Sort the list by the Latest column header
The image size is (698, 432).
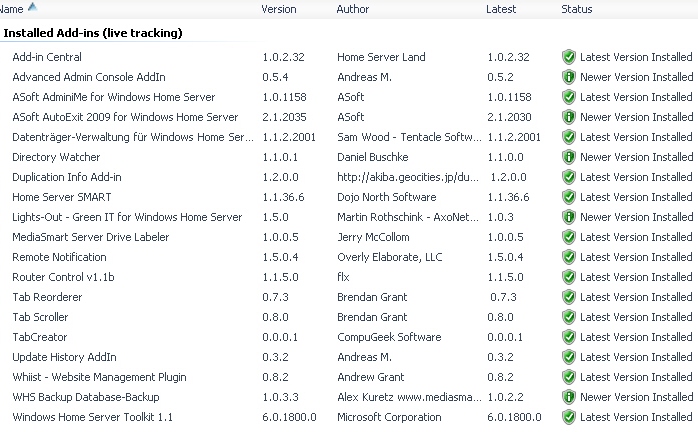click(501, 9)
